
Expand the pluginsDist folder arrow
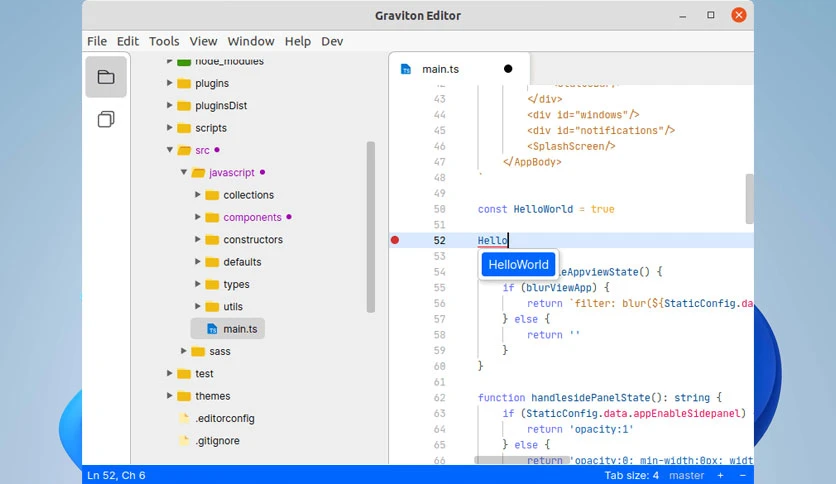coord(169,106)
